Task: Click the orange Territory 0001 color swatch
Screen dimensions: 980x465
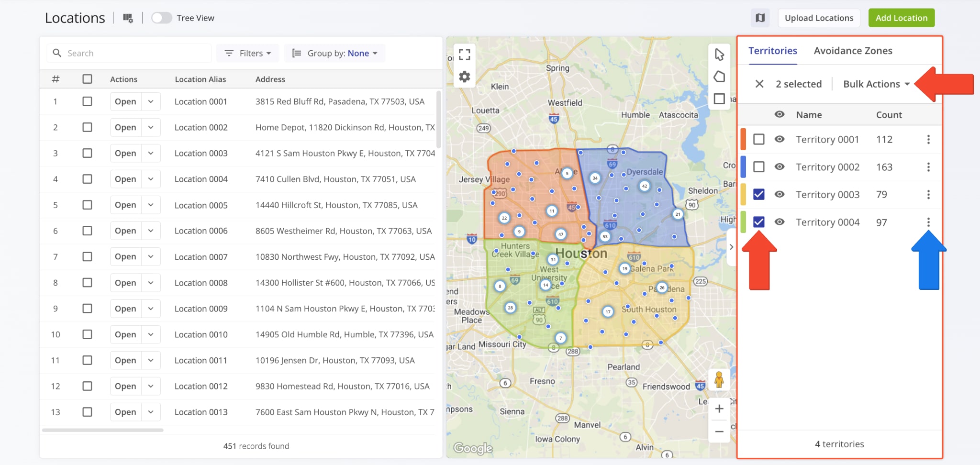Action: pos(743,139)
